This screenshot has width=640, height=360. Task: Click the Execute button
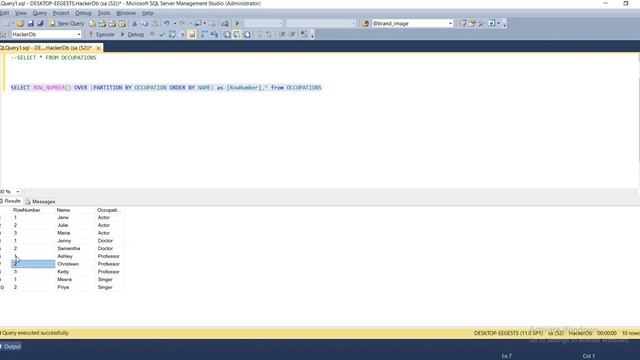pos(102,34)
